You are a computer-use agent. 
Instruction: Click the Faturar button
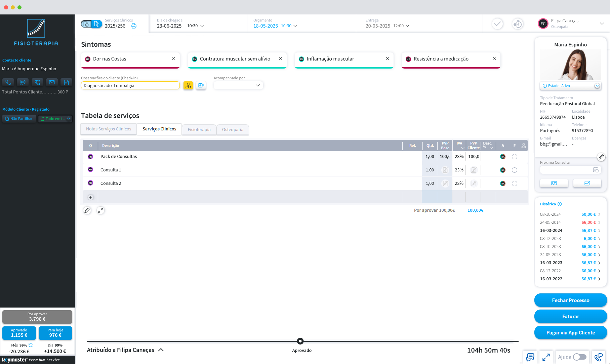tap(570, 317)
